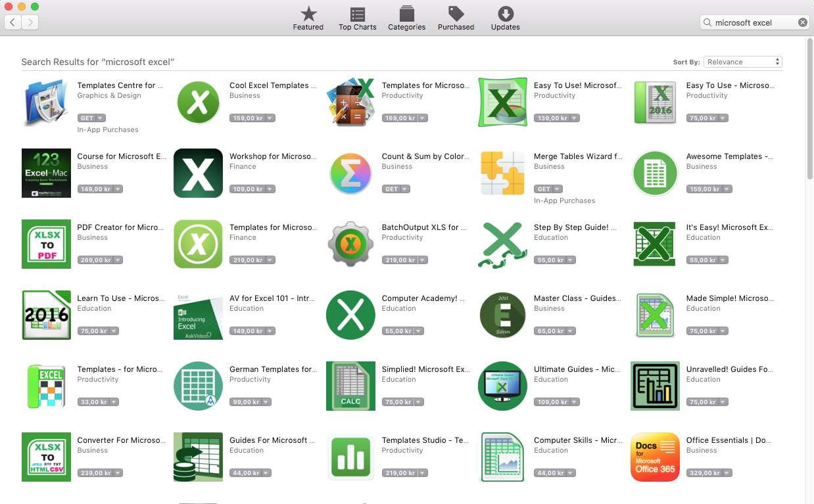
Task: Open Unravelled! Guides app icon
Action: pos(655,386)
